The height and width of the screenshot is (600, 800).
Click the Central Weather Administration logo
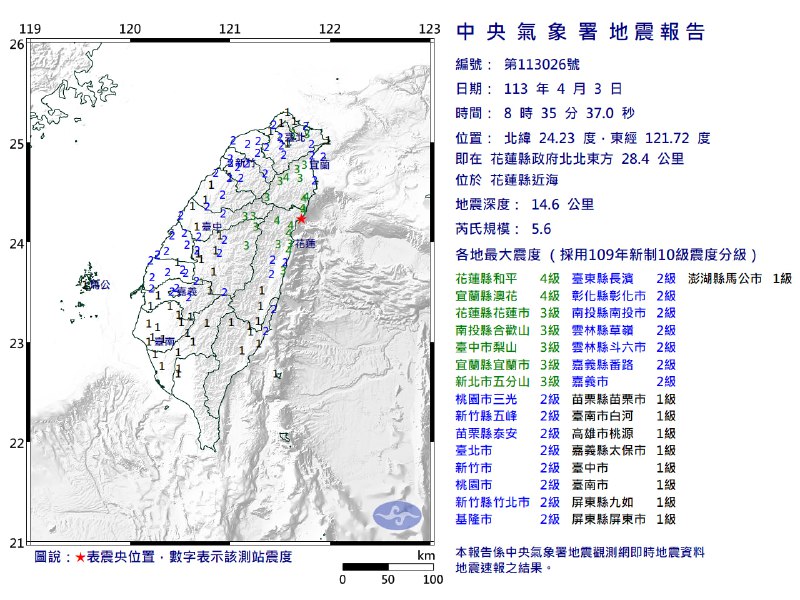point(397,515)
